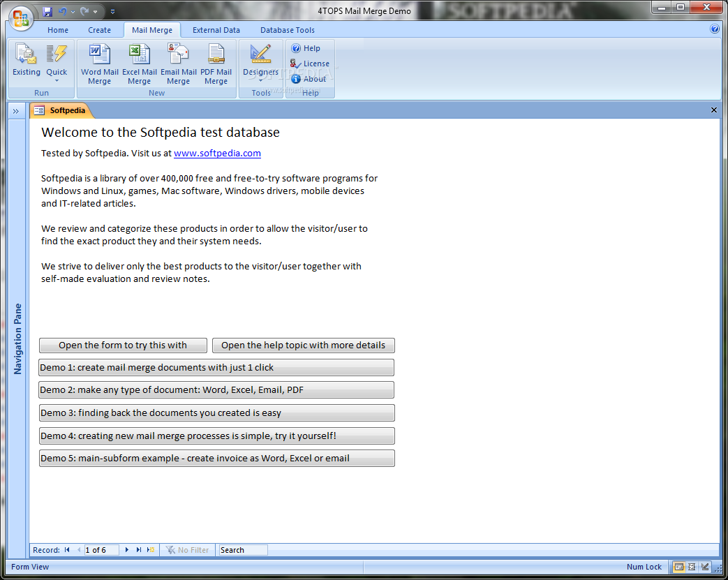Click the 'Form View' status bar text

point(30,567)
